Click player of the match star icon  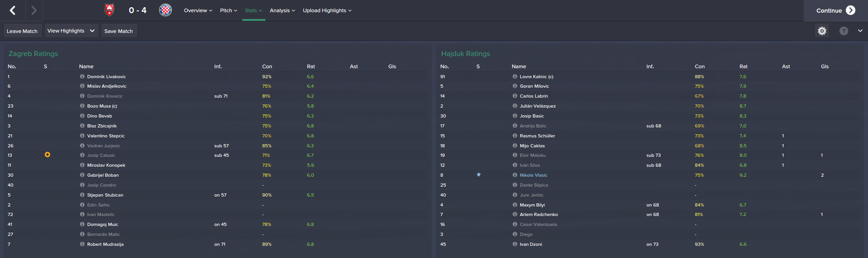(x=479, y=174)
